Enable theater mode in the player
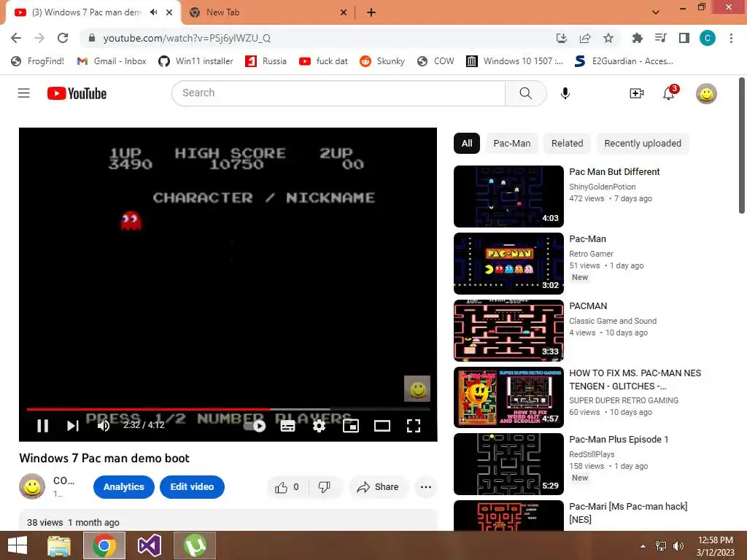 click(382, 426)
